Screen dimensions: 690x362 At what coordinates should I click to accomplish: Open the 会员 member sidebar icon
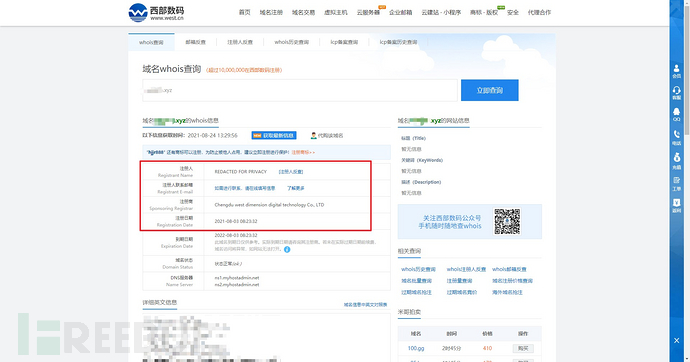click(676, 71)
